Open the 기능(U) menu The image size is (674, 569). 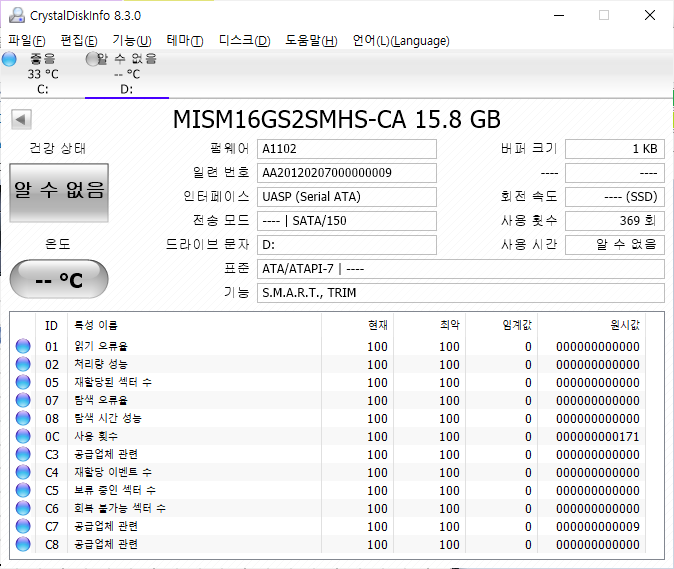pyautogui.click(x=131, y=41)
